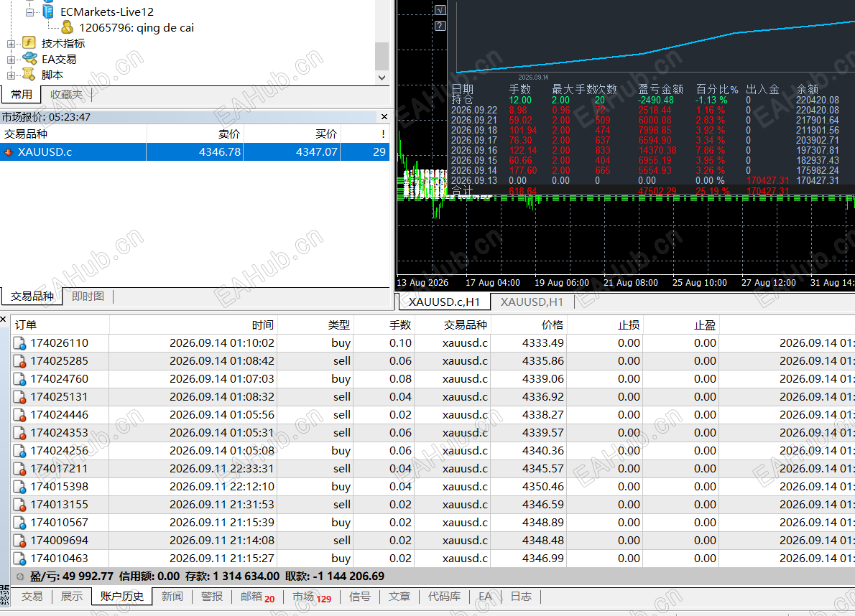Screen dimensions: 855x616
Task: Expand the 技术指标 tree node
Action: (11, 44)
